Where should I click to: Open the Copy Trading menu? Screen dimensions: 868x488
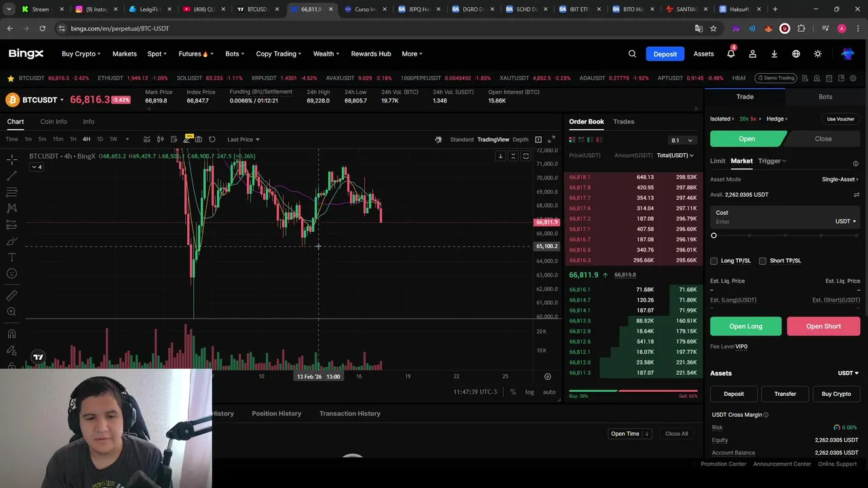click(278, 54)
